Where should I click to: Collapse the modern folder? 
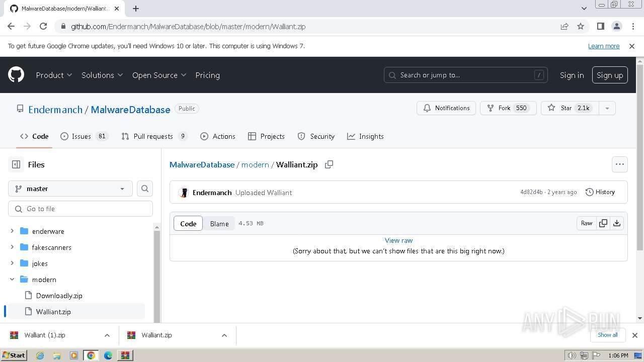pos(12,280)
